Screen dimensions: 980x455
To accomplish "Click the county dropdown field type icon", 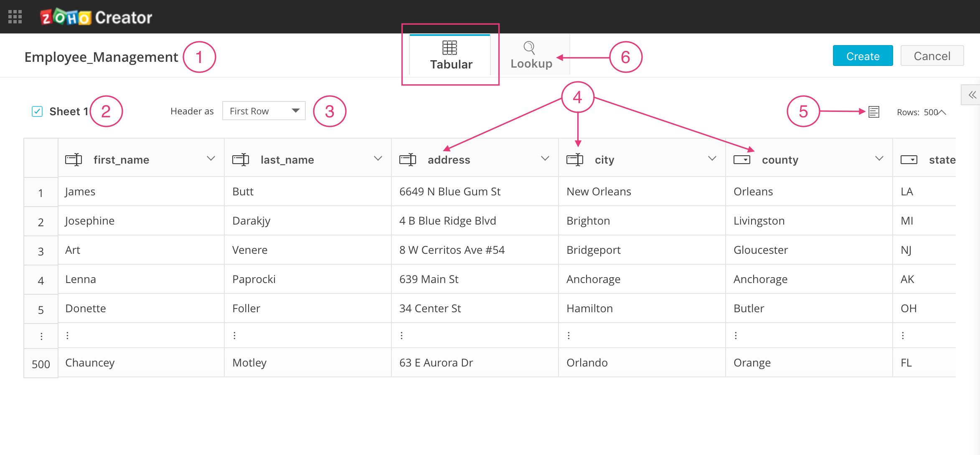I will (x=742, y=160).
